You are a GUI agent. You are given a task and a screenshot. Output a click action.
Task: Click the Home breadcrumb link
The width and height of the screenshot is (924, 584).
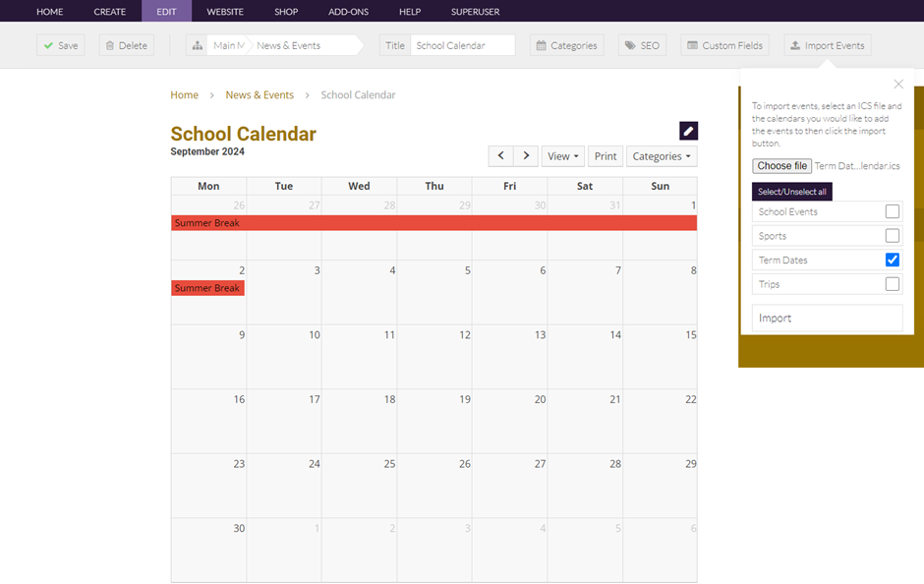[x=185, y=95]
